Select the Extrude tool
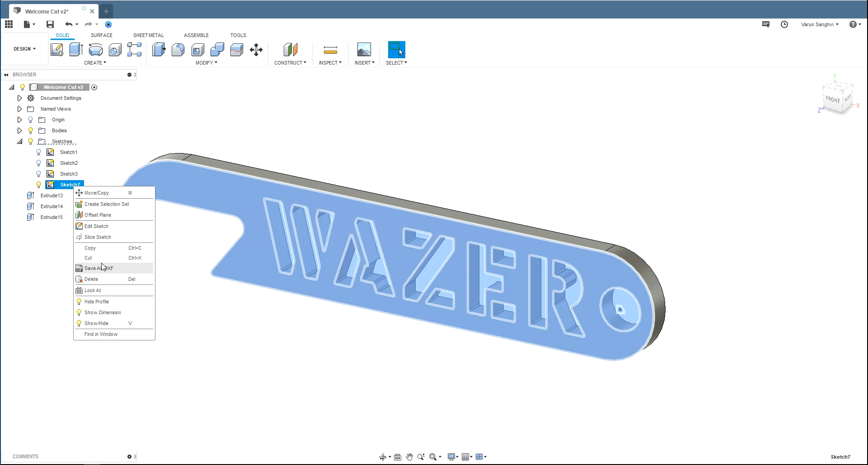Screen dimensions: 868x465 click(76, 50)
